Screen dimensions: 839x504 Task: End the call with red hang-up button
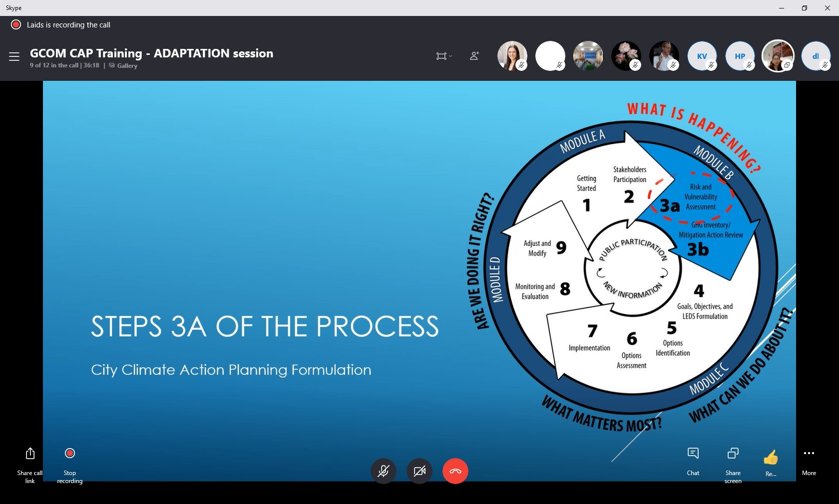tap(455, 471)
